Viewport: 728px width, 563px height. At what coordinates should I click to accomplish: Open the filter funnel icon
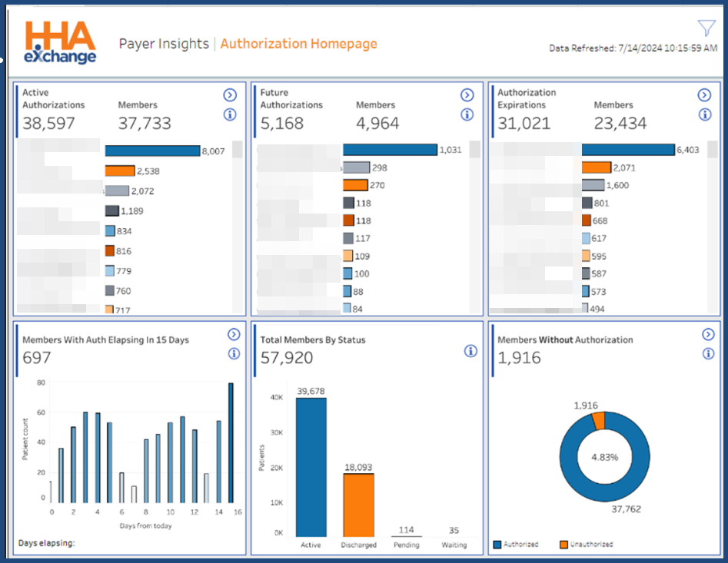coord(706,28)
